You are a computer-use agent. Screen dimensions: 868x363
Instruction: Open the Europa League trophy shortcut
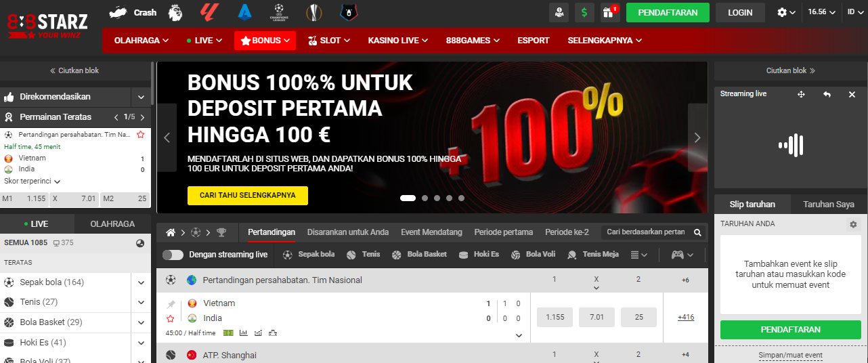coord(313,12)
